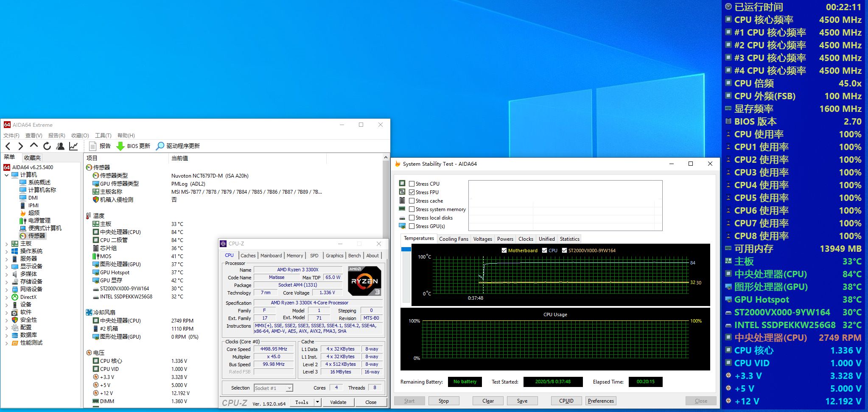Toggle the ST2000VX000-9YW164 graph checkbox

click(x=564, y=250)
